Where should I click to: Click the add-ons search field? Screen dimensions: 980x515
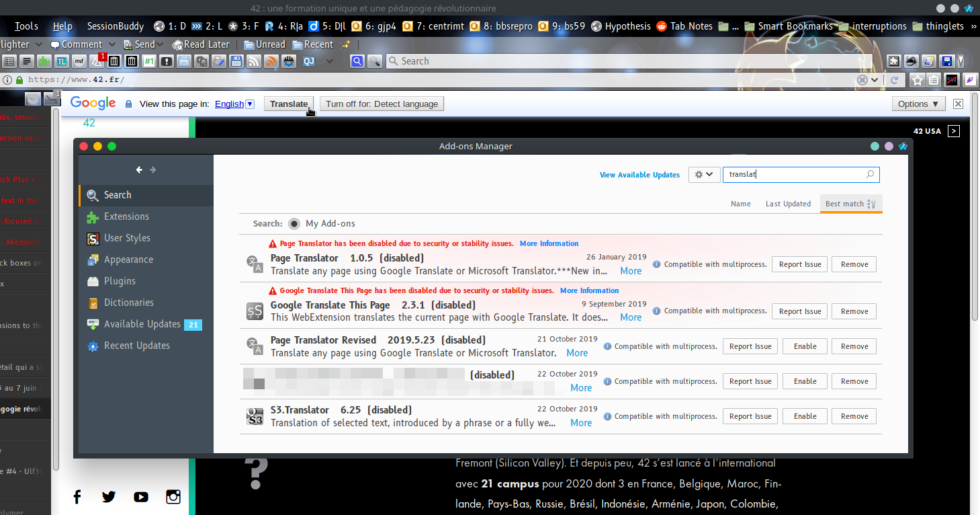(x=801, y=174)
